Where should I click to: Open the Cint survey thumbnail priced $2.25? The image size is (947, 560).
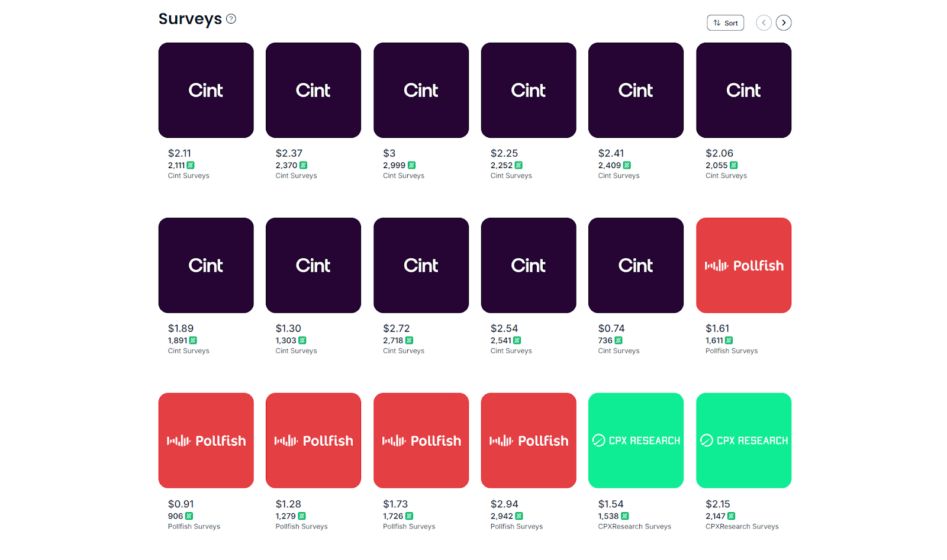pos(529,90)
